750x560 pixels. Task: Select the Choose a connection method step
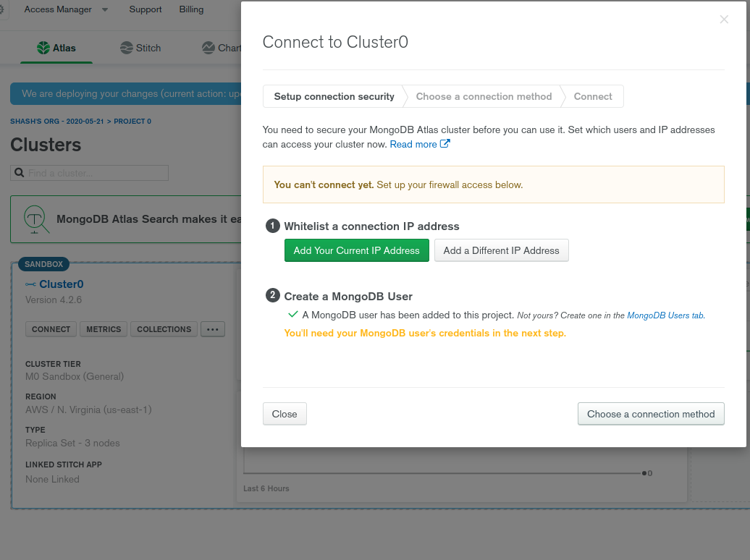click(x=484, y=96)
